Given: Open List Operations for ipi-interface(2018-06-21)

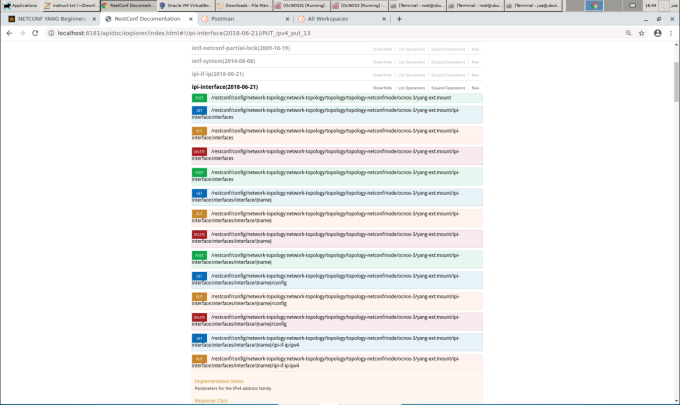Looking at the screenshot, I should coord(412,87).
